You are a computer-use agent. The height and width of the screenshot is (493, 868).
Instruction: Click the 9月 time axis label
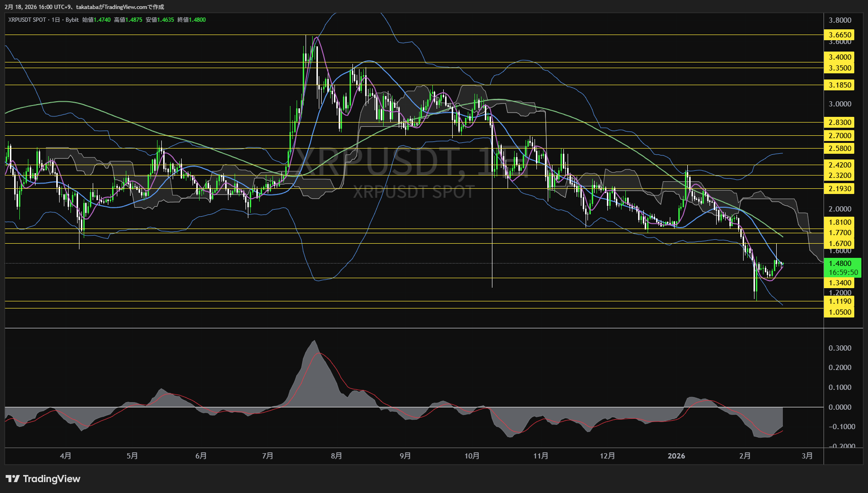[405, 456]
